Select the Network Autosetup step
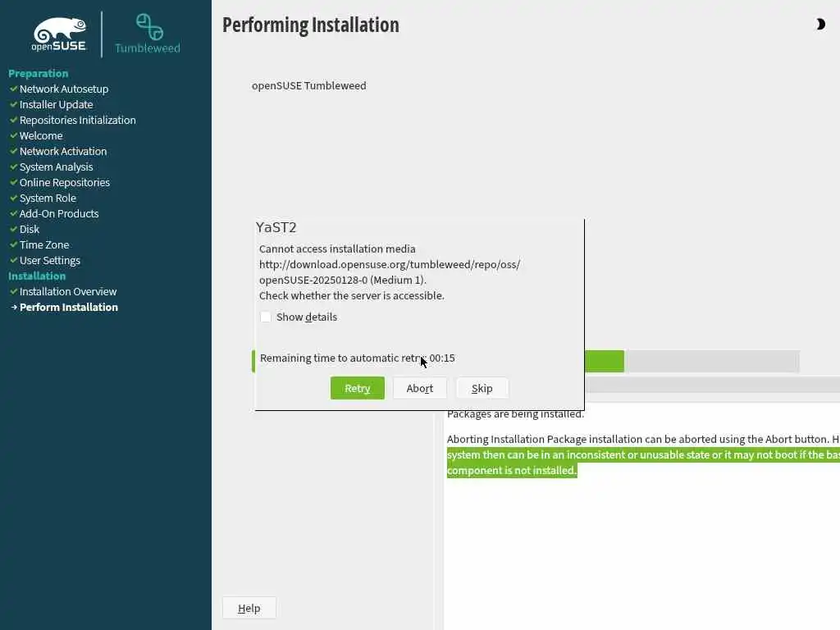The height and width of the screenshot is (630, 840). 64,89
